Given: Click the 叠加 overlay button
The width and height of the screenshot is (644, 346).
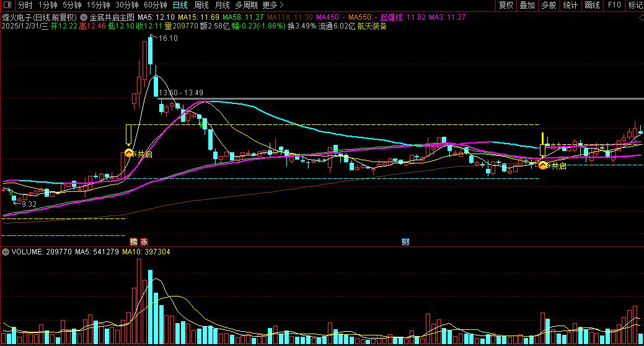Looking at the screenshot, I should tap(527, 6).
